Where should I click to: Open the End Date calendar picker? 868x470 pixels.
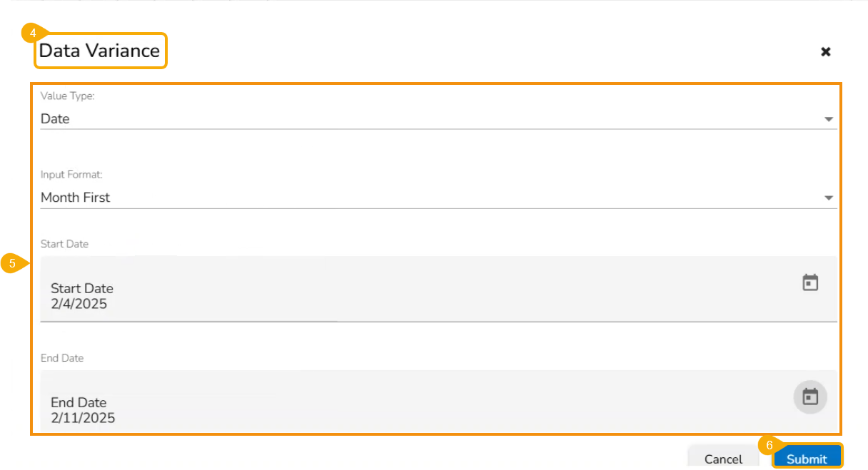[810, 397]
